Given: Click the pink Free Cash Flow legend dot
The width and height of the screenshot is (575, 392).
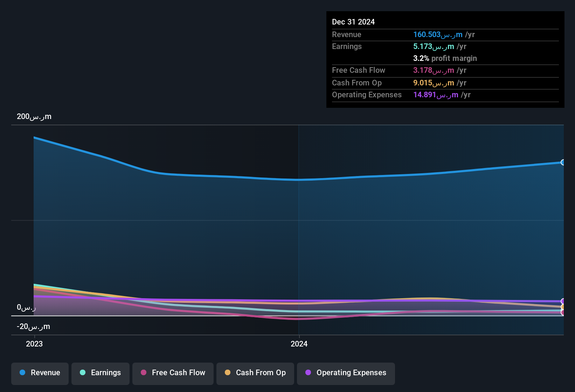Looking at the screenshot, I should click(144, 372).
